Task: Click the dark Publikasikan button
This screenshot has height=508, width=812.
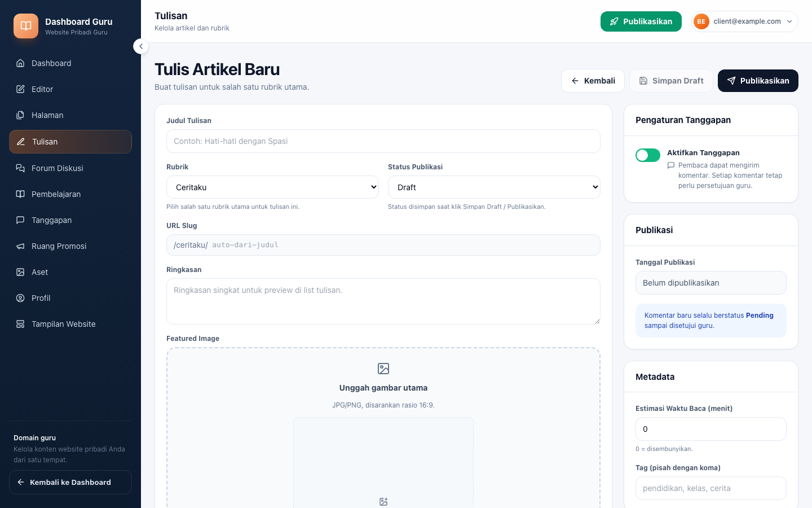Action: click(x=758, y=81)
